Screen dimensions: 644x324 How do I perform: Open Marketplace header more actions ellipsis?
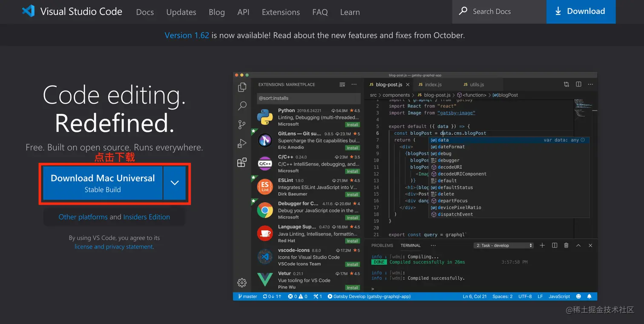click(354, 84)
